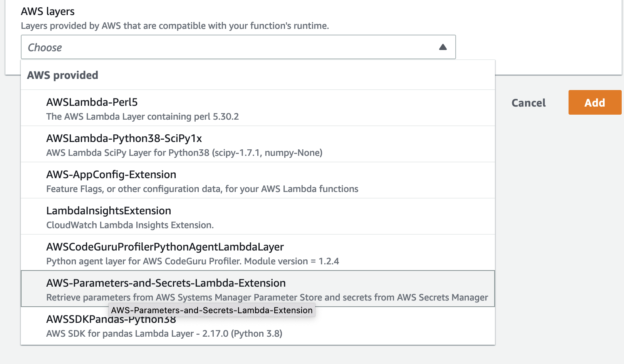
Task: Choose AWSLambda-Python38-SciPy1x from the list
Action: click(258, 144)
